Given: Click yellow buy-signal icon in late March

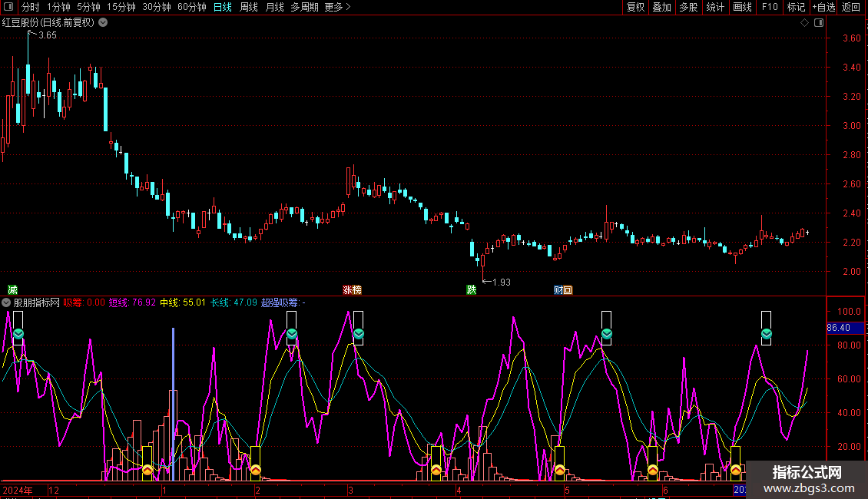Looking at the screenshot, I should coord(436,471).
